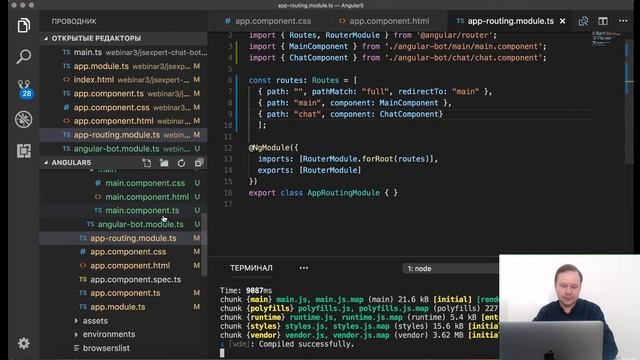This screenshot has height=360, width=640.
Task: Click the New Folder icon in the ANGULAR5 header
Action: click(164, 163)
